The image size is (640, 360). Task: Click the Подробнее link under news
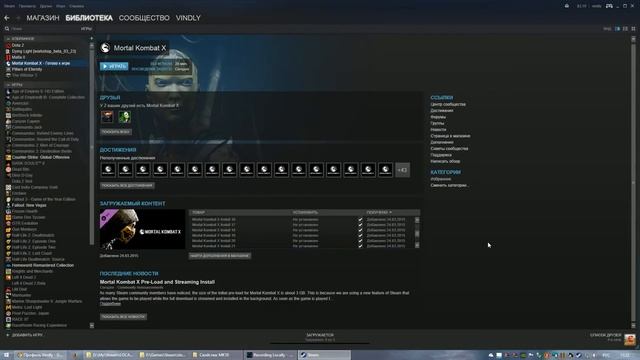click(110, 304)
